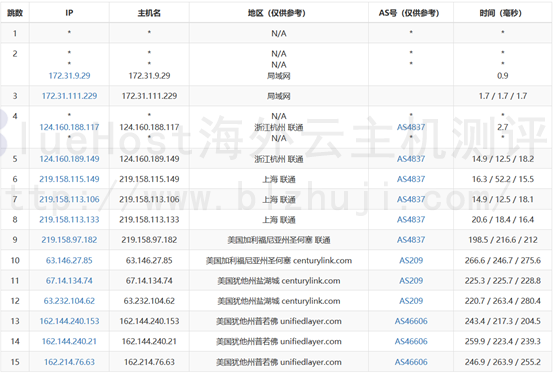Select time value 220.7 / 263.4 / 280.4
The width and height of the screenshot is (554, 375).
click(x=502, y=301)
